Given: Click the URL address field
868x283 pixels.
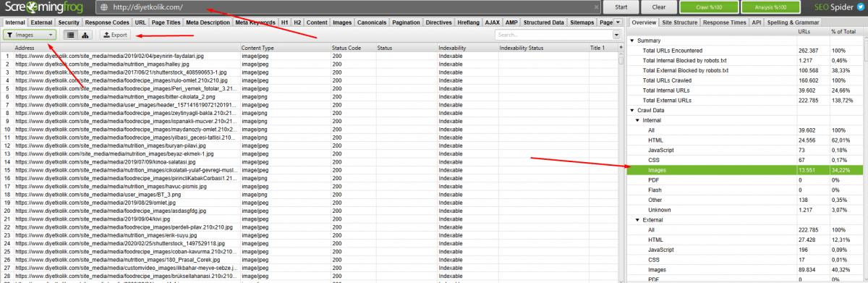Looking at the screenshot, I should pos(347,8).
